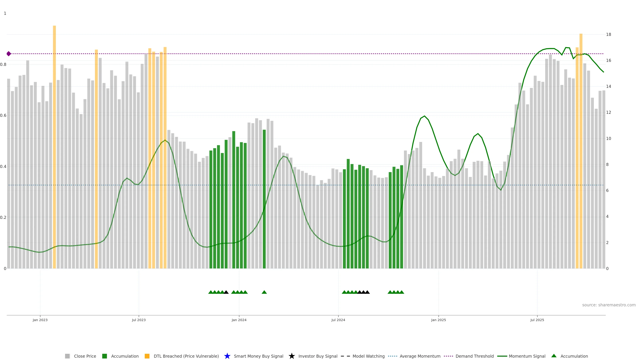Click the dotted Average Momentum legend icon

tap(392, 356)
